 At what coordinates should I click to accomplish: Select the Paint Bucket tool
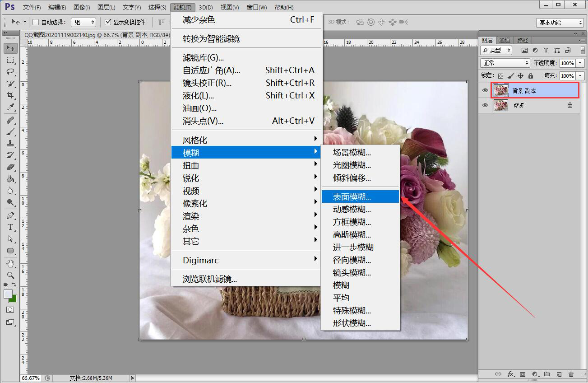[x=10, y=179]
